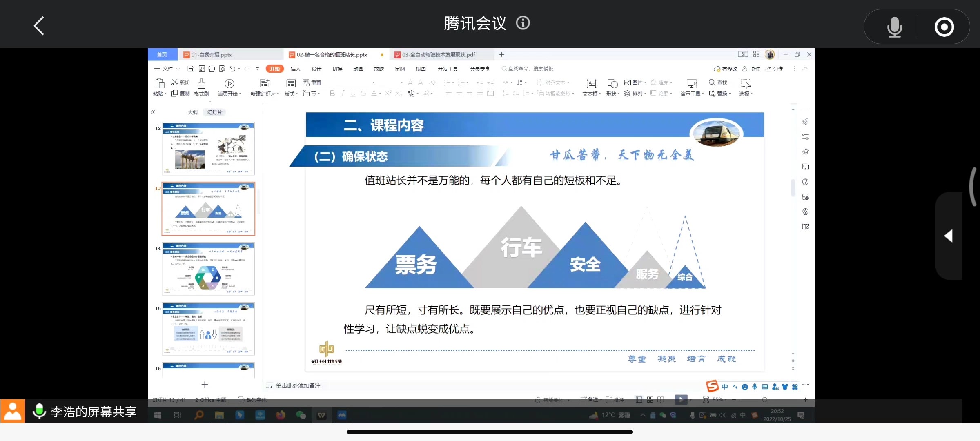Viewport: 980px width, 441px height.
Task: Click the print icon in quick access bar
Action: click(x=212, y=69)
